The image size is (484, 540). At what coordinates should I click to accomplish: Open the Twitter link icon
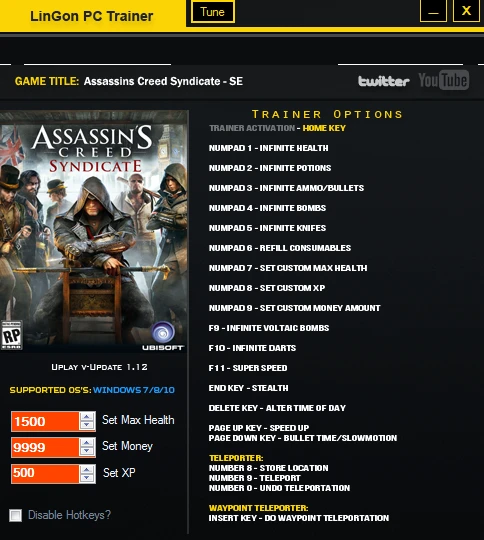384,81
